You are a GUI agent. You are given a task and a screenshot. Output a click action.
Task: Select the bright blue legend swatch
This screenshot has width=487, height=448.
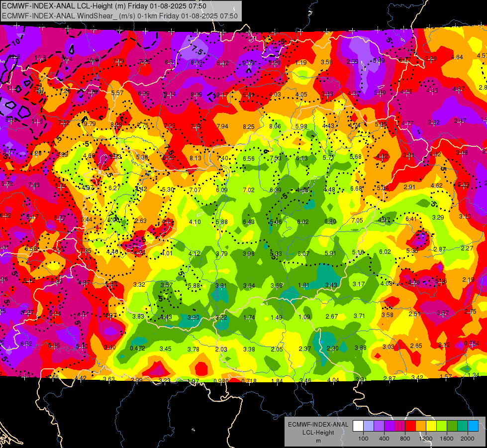[x=473, y=426]
